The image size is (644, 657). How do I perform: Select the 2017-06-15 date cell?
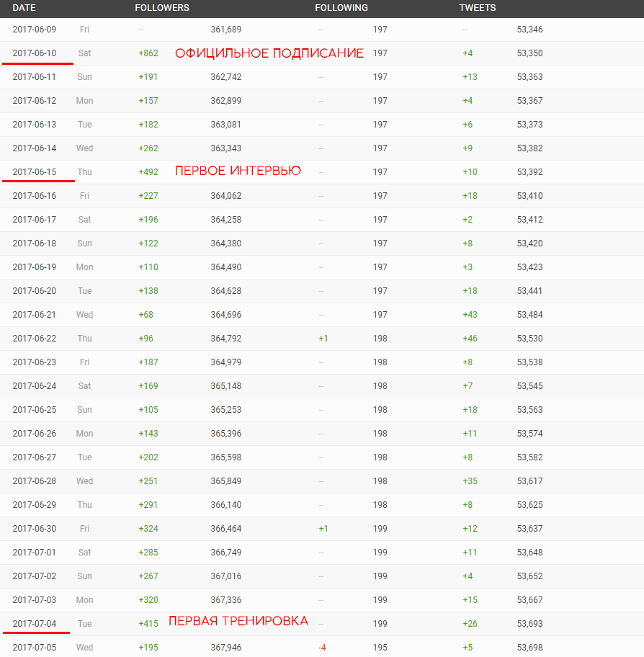point(34,172)
